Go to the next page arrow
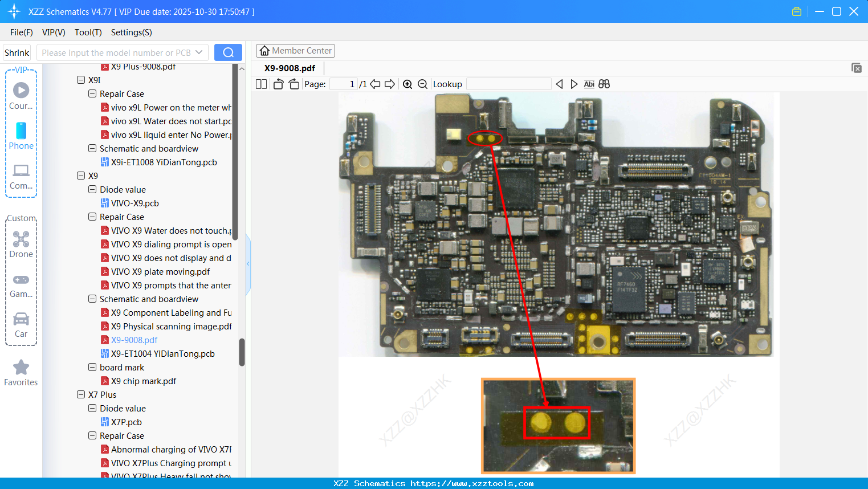This screenshot has height=489, width=868. [x=390, y=84]
